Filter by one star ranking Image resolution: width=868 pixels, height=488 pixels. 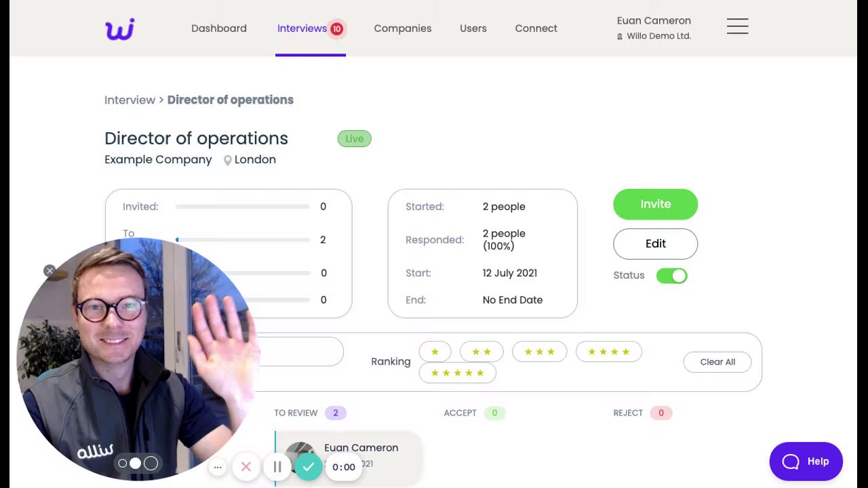pos(435,352)
